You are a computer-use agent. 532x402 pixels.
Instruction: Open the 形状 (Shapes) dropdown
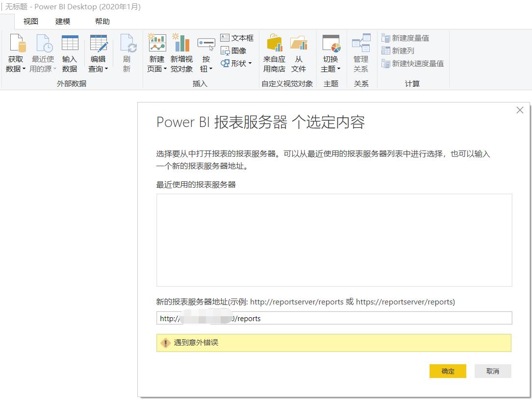click(249, 63)
